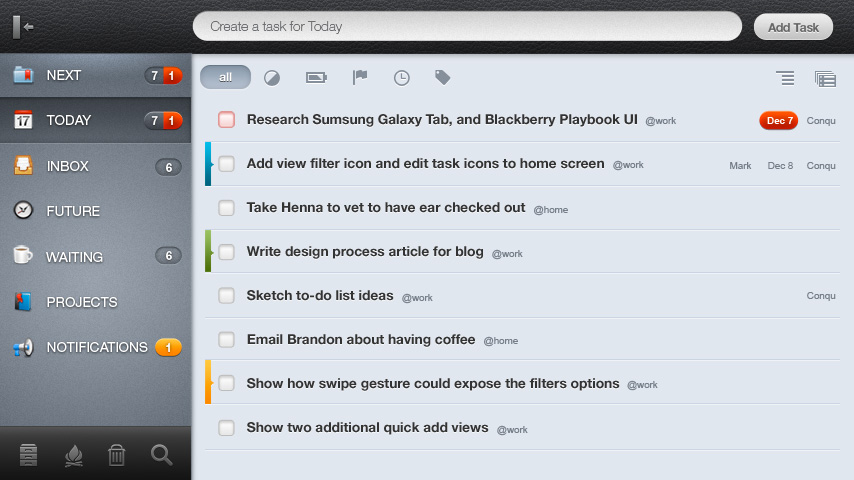The height and width of the screenshot is (480, 854).
Task: Tick the 'Sketch to-do list ideas' checkbox
Action: coord(227,296)
